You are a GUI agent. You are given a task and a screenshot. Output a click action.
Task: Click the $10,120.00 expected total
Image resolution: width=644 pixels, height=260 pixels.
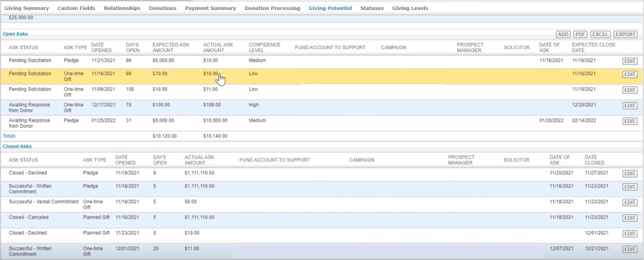(x=165, y=136)
